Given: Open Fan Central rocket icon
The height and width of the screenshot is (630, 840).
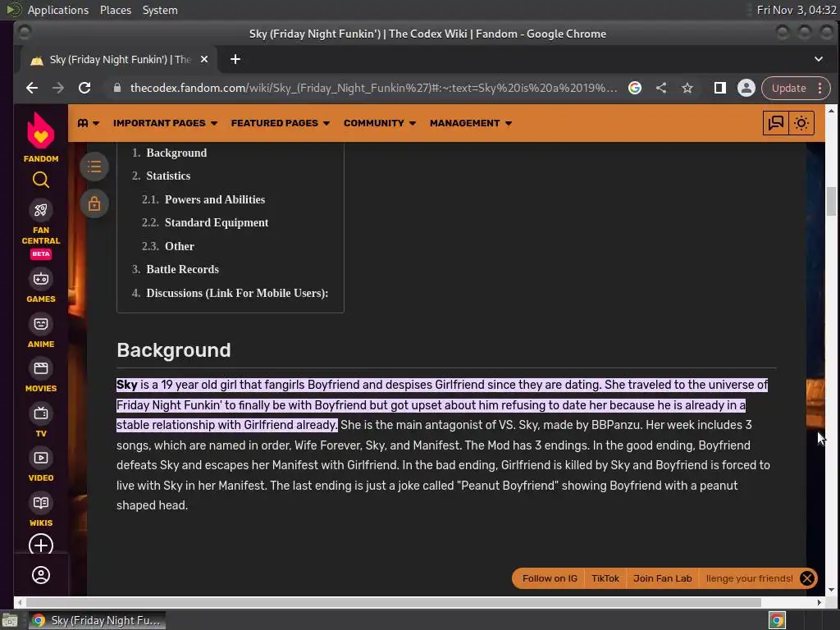Looking at the screenshot, I should coord(41,209).
